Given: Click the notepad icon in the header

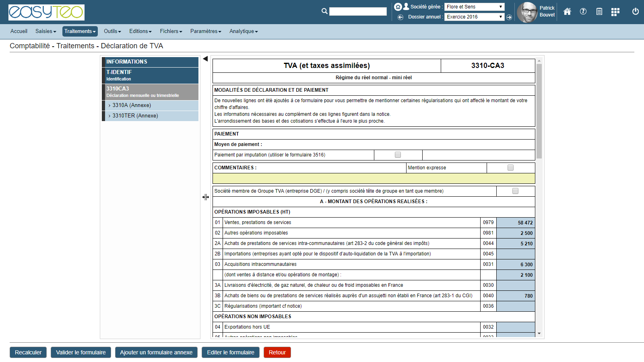Looking at the screenshot, I should pyautogui.click(x=599, y=12).
